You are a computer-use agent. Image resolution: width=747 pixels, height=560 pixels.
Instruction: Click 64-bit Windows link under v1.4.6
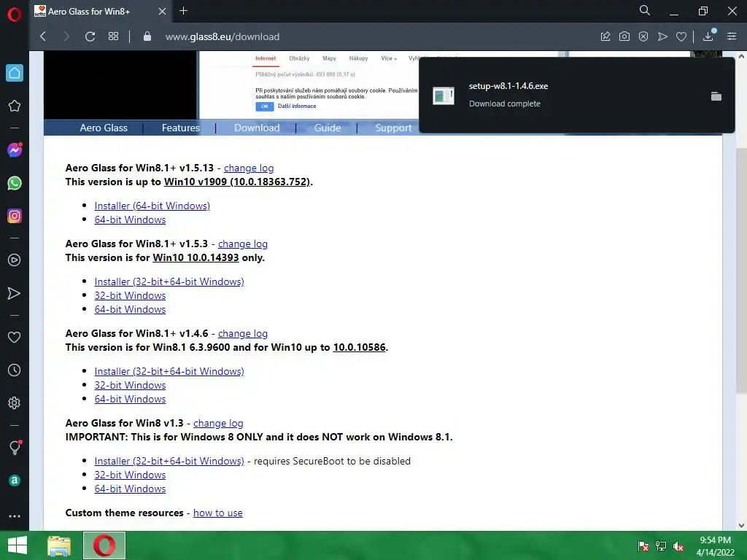(130, 399)
